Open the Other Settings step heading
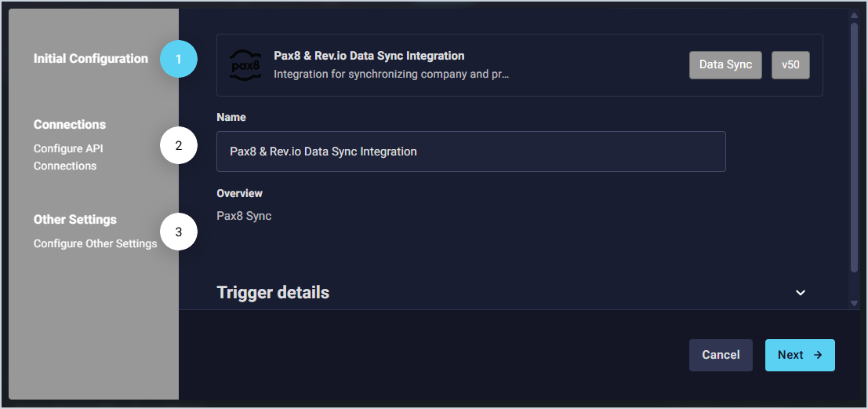 (x=75, y=220)
